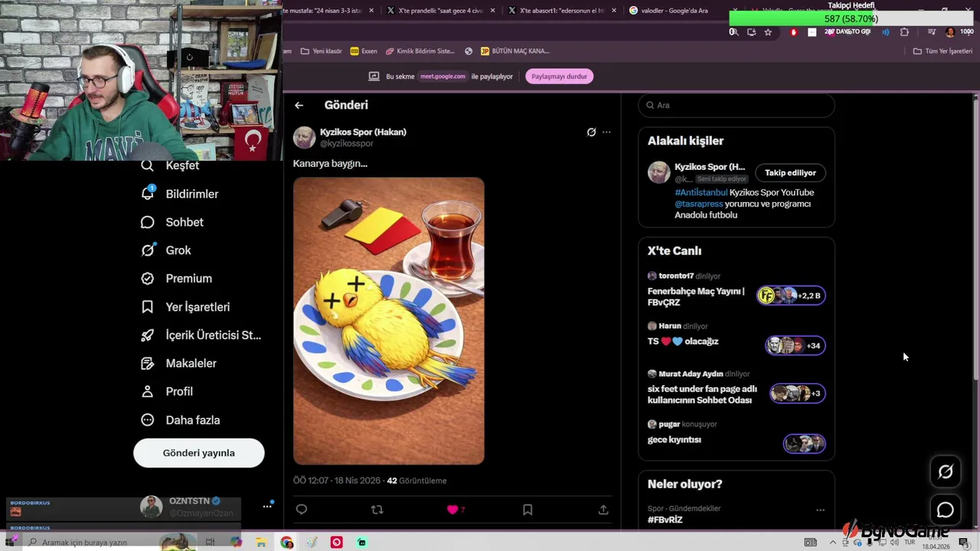Open floating messages chat button

[946, 510]
